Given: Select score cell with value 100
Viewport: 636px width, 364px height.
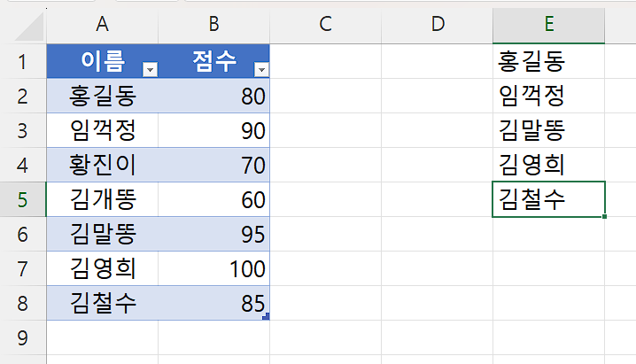Looking at the screenshot, I should [213, 268].
